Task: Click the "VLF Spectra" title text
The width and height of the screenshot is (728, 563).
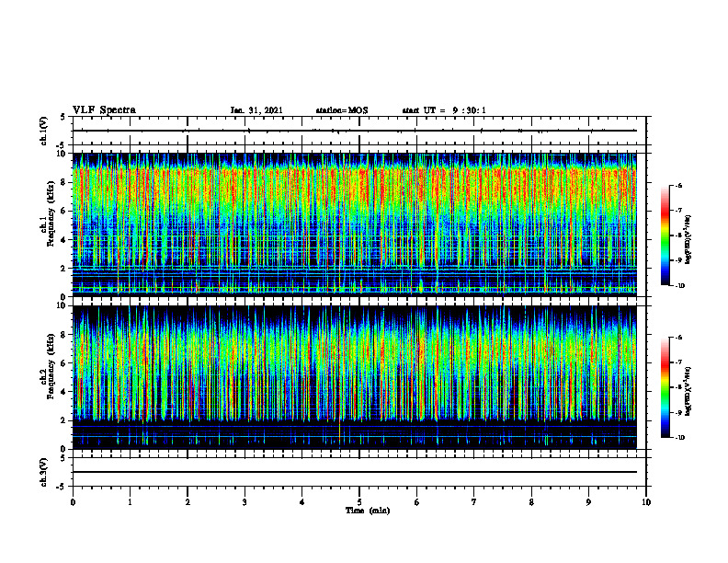Action: [104, 110]
